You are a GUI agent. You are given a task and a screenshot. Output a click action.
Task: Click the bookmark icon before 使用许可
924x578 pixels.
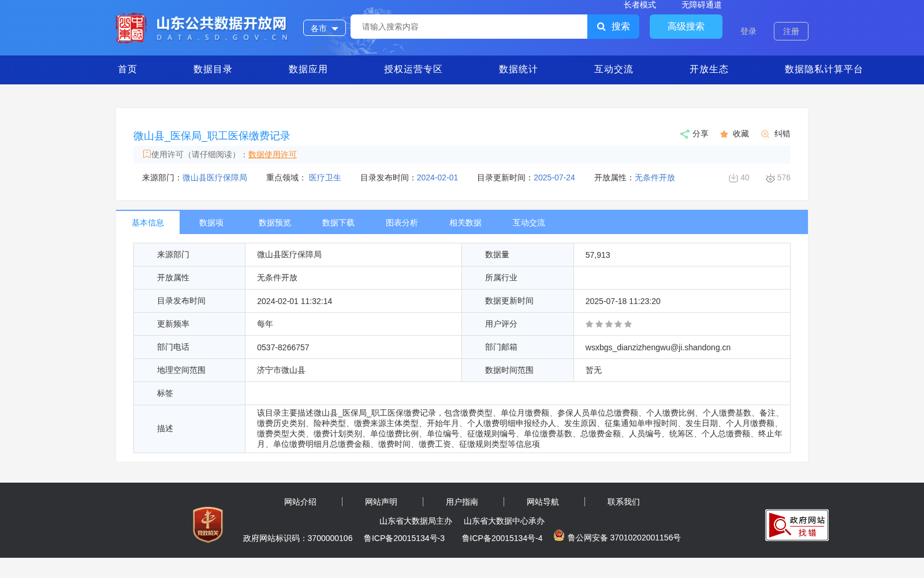pos(147,154)
